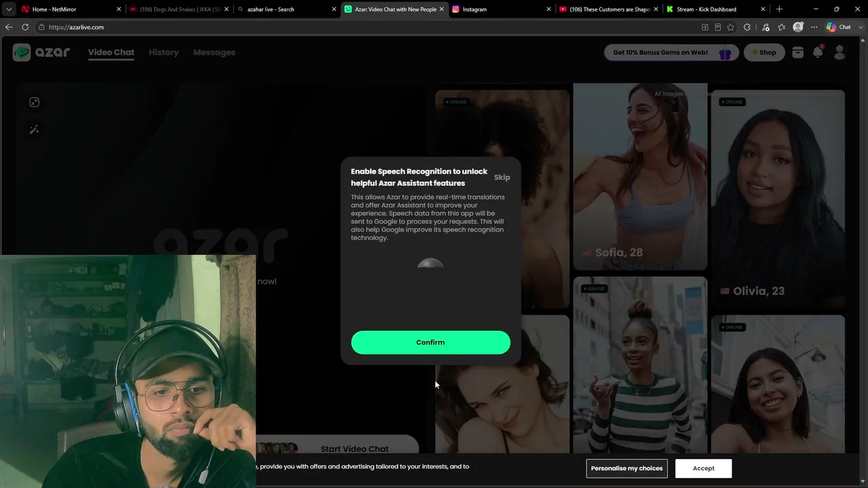Accept the cookie consent
This screenshot has height=488, width=868.
(703, 468)
